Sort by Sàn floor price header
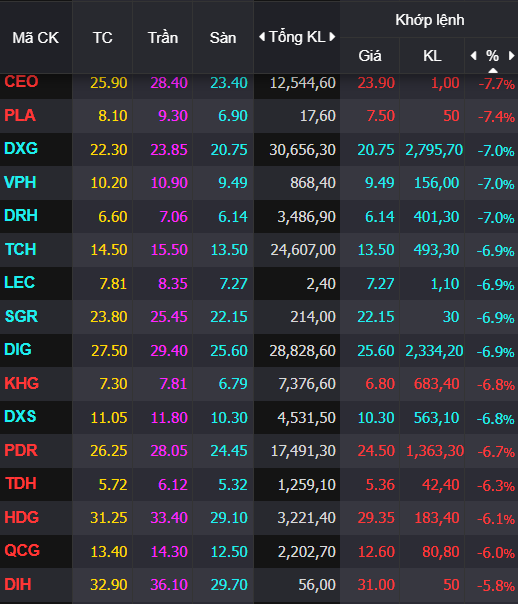 (x=223, y=38)
